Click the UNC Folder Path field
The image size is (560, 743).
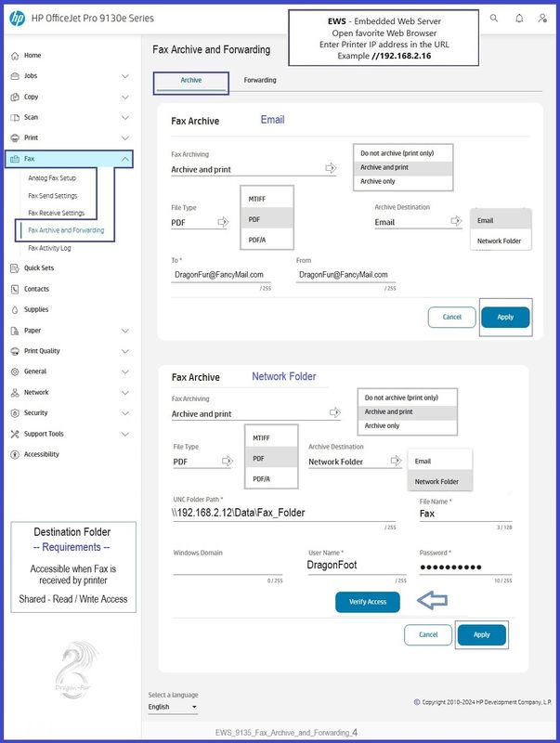(284, 513)
